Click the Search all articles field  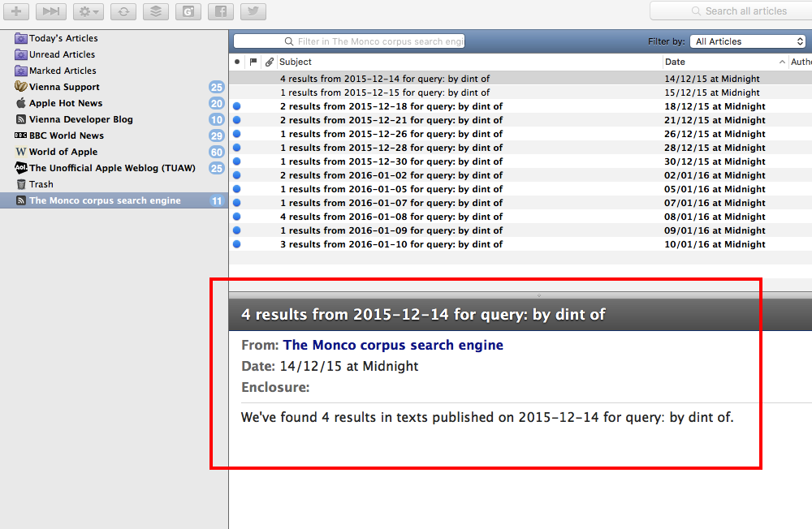(x=739, y=11)
